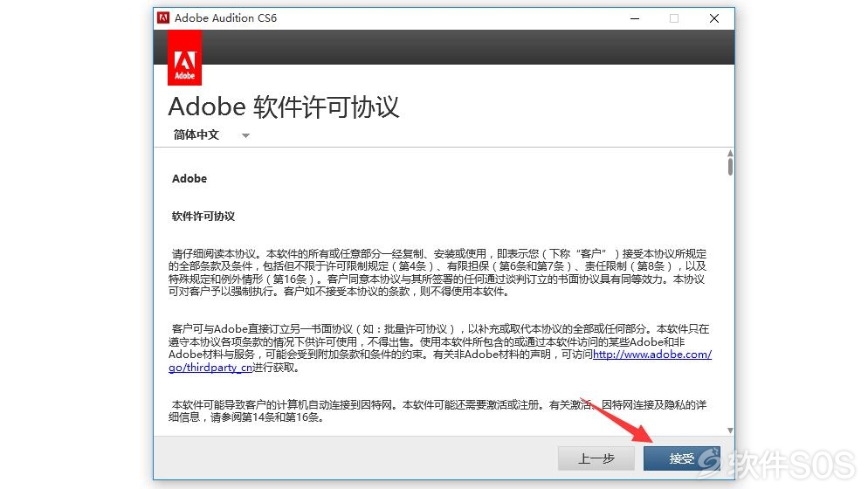Click the bold Adobe text in agreement
The width and height of the screenshot is (868, 489).
pos(189,178)
